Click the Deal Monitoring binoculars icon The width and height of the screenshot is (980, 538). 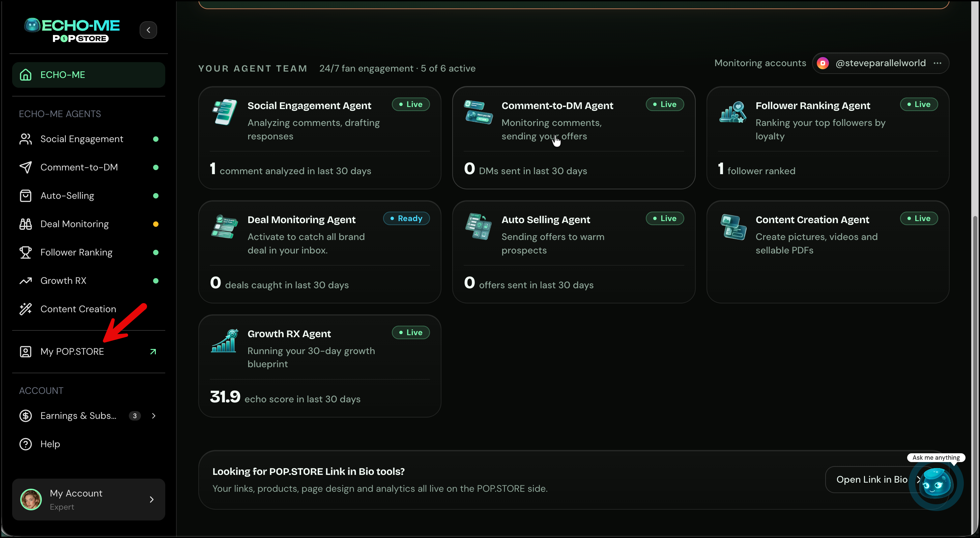point(26,224)
